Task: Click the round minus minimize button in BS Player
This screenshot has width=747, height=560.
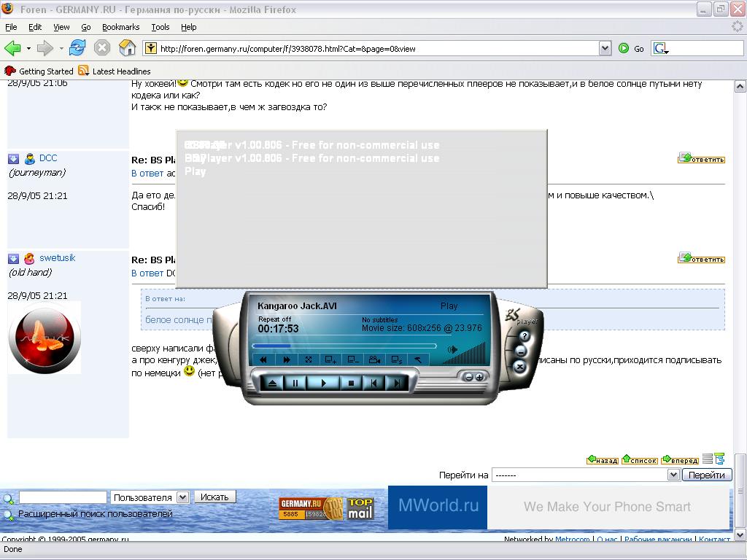Action: [521, 351]
